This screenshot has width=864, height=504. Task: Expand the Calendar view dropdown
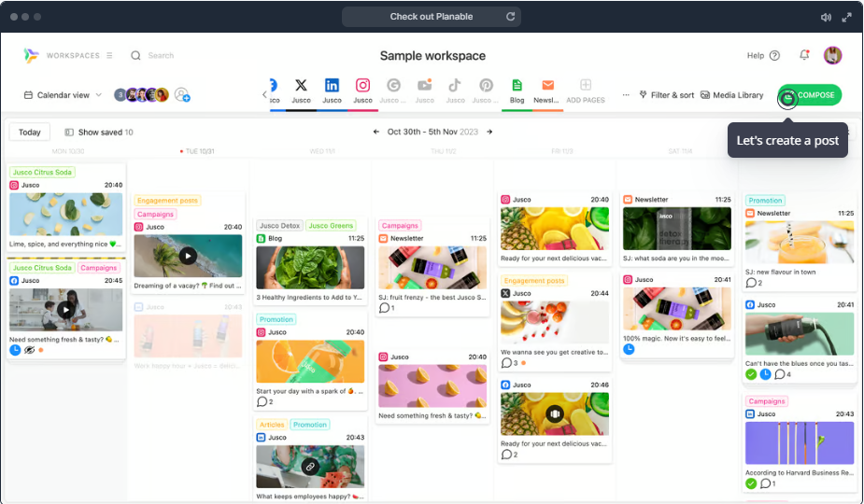(x=63, y=95)
